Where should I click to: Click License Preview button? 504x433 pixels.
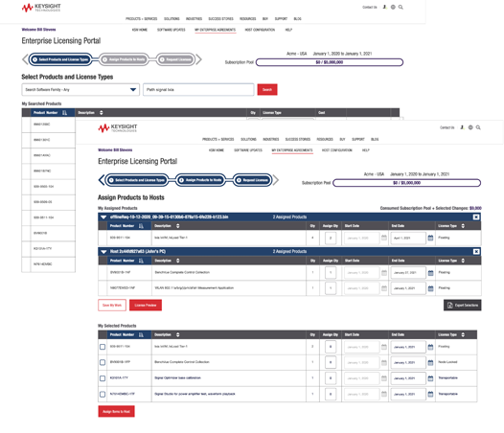coord(146,305)
